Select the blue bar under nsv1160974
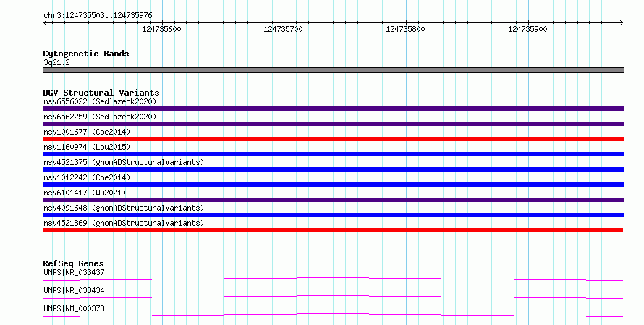644x325 pixels. [333, 154]
